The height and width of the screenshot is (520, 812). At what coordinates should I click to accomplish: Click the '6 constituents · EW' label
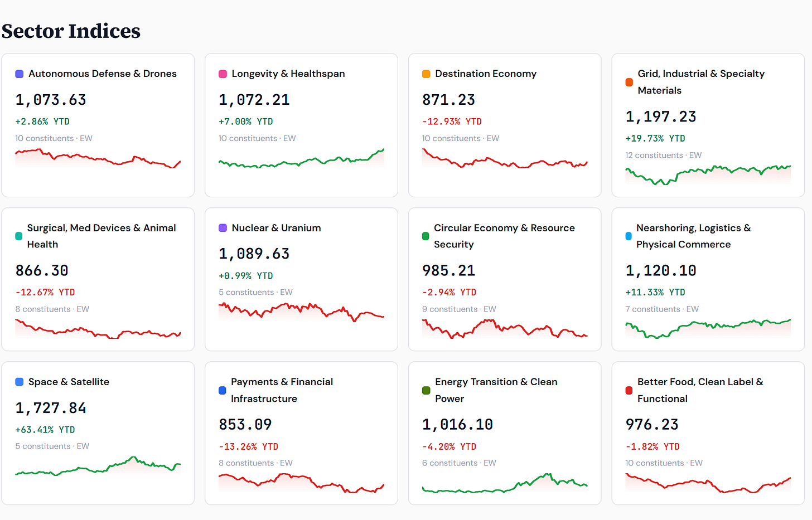pyautogui.click(x=459, y=463)
